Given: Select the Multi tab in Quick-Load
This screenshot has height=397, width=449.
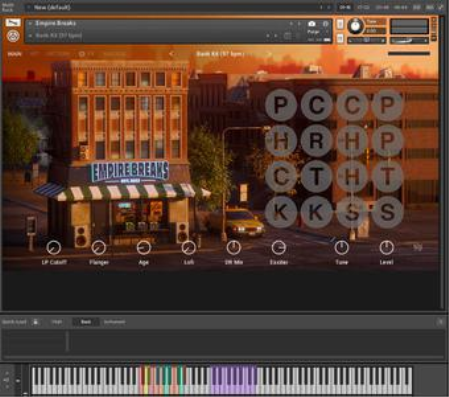Looking at the screenshot, I should click(x=56, y=322).
